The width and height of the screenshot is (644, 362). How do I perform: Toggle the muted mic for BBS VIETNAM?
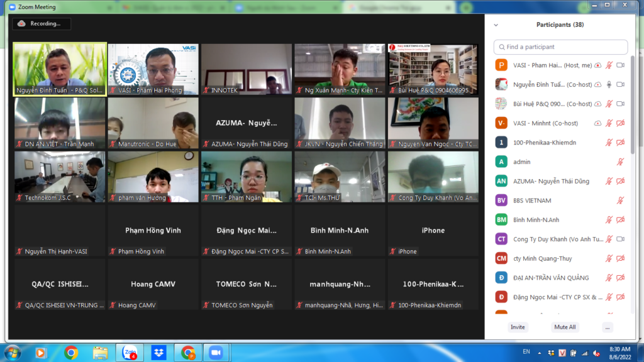pyautogui.click(x=621, y=200)
